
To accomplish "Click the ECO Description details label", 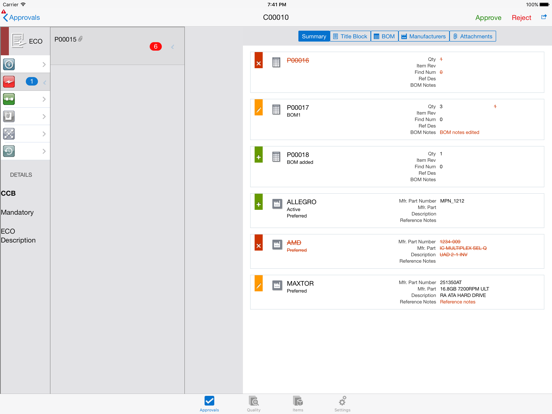I will pos(18,236).
